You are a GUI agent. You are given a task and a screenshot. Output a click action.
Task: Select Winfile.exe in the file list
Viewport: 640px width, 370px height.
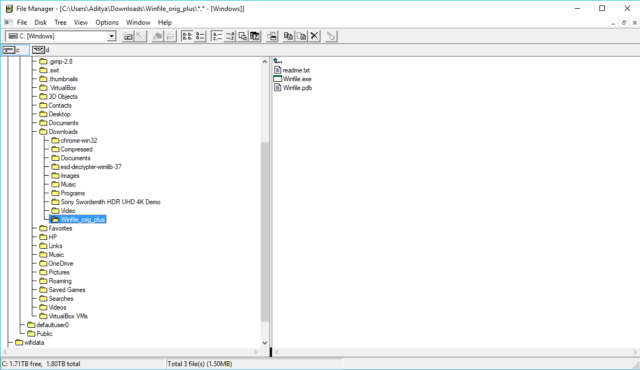pyautogui.click(x=292, y=79)
